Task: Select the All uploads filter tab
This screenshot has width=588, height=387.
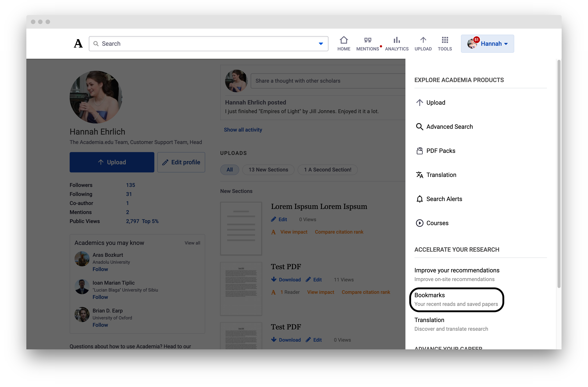Action: point(229,170)
